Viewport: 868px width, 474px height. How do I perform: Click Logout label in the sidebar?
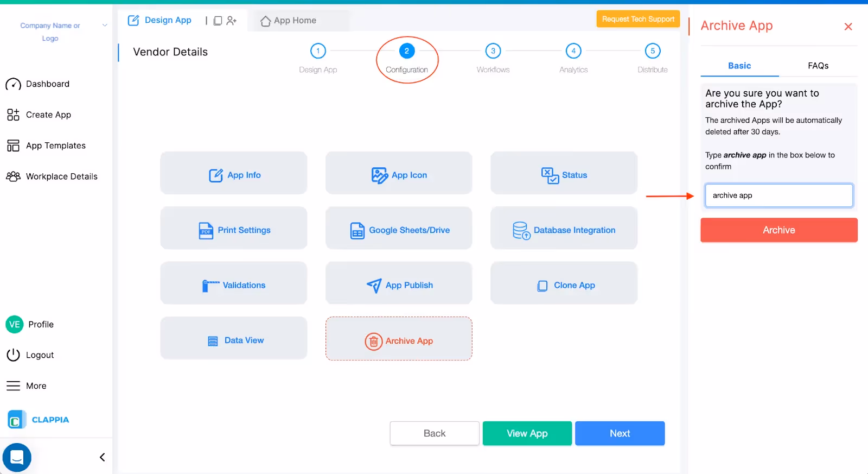coord(40,355)
